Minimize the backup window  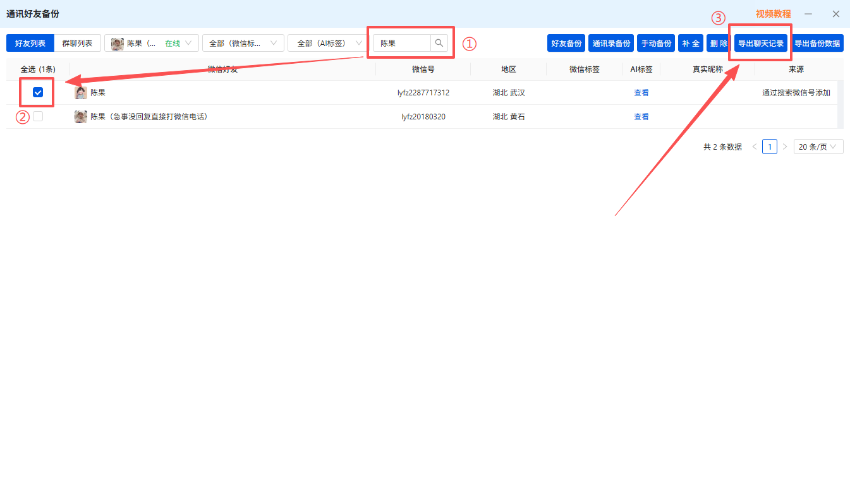click(x=808, y=14)
